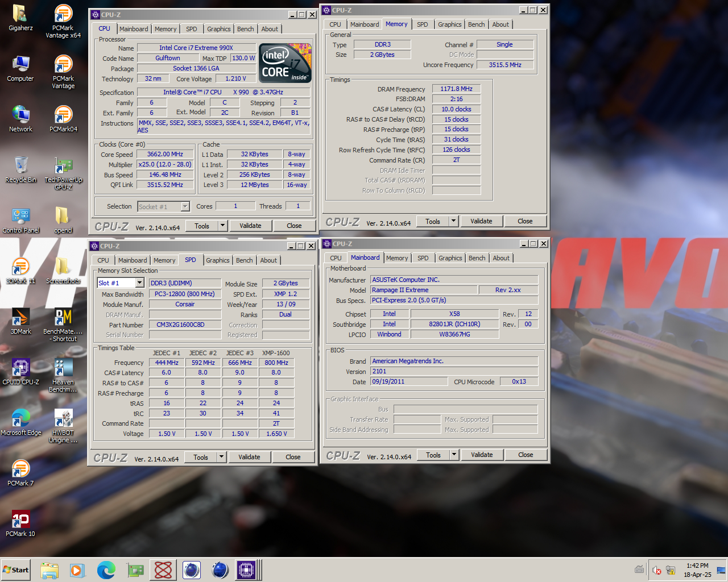
Task: Click the DRAM Frequency 1171.8 MHz value
Action: point(456,89)
